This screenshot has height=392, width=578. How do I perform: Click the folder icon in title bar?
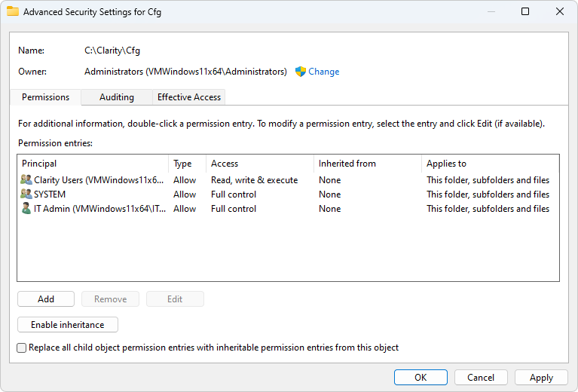tap(13, 12)
